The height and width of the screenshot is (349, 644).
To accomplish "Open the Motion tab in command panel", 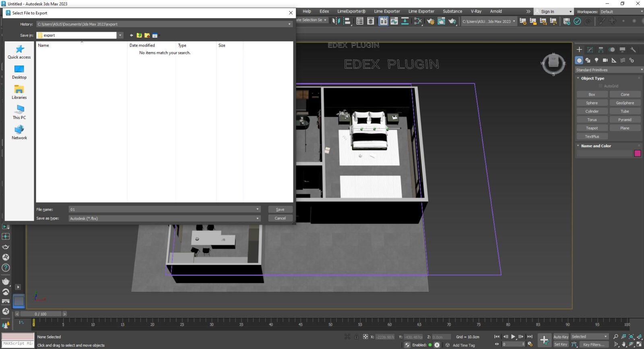I will [x=612, y=49].
